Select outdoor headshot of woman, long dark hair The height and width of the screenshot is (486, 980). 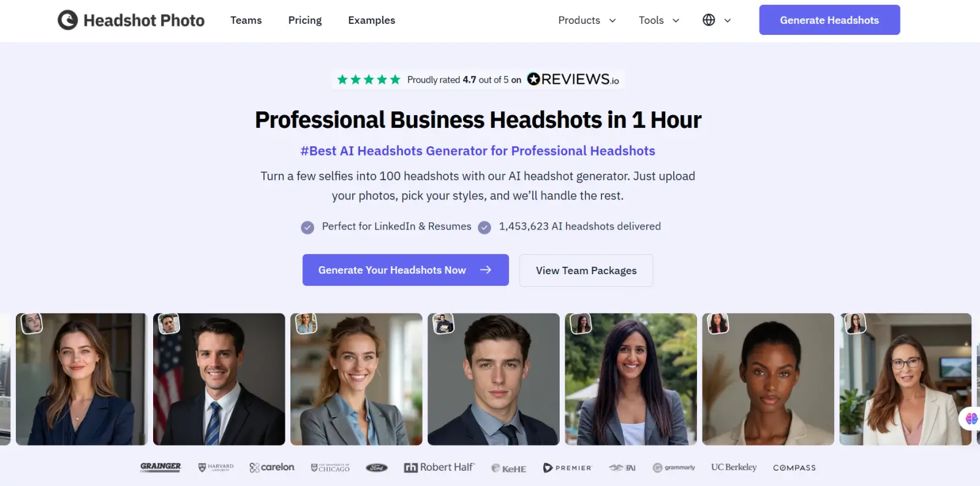coord(631,379)
